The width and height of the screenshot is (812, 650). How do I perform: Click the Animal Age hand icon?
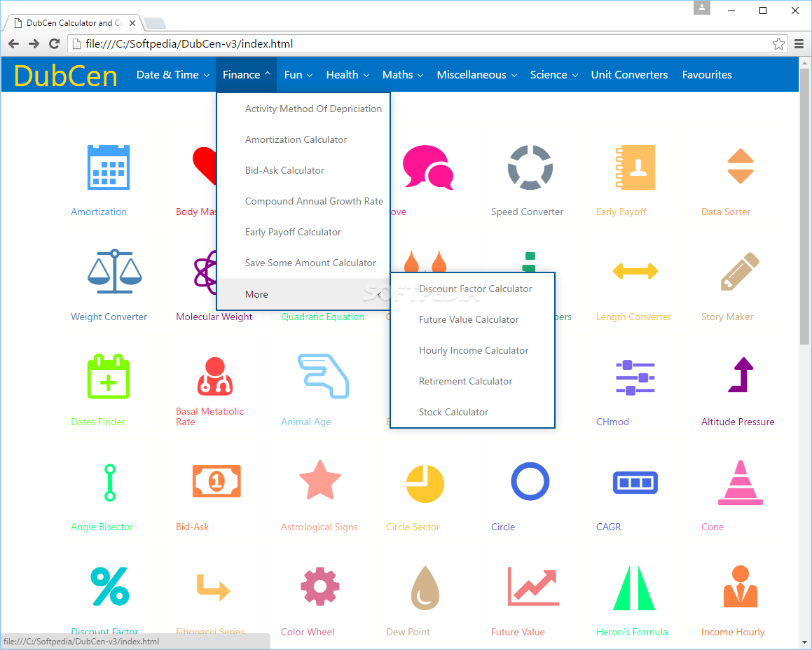pyautogui.click(x=323, y=376)
